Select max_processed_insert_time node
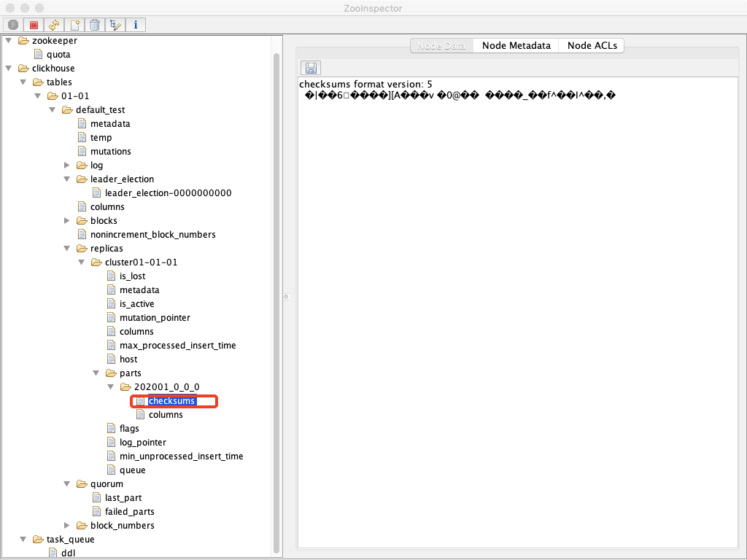747x560 pixels. 178,345
